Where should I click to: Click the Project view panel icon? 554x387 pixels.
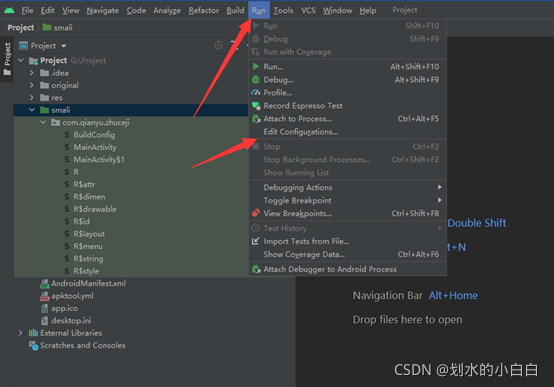(x=23, y=45)
